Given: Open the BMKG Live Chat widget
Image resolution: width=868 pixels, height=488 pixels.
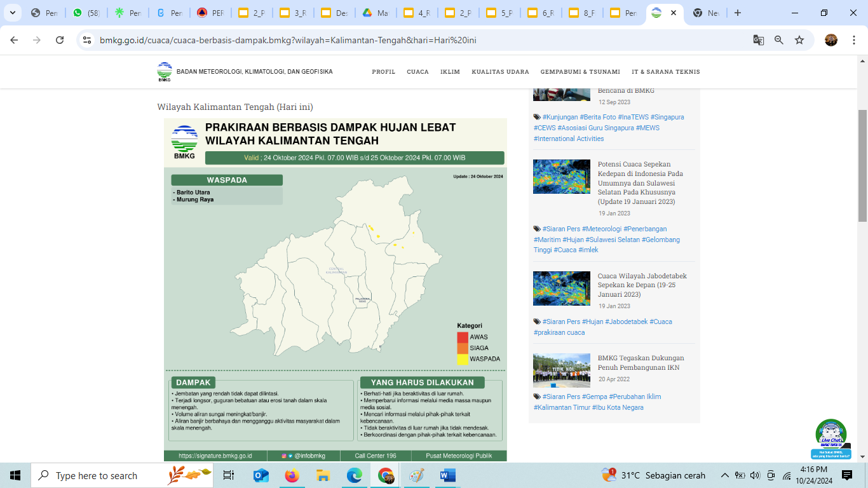Looking at the screenshot, I should coord(831,438).
